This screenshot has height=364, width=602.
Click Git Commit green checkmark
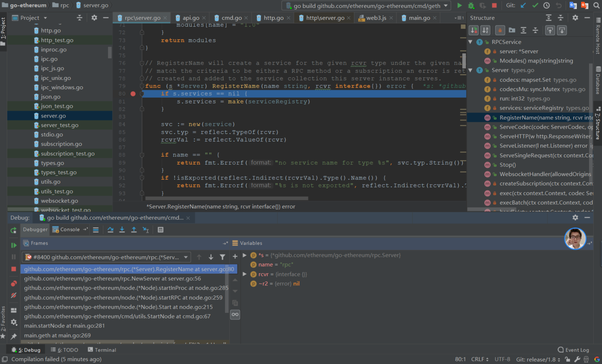[535, 5]
